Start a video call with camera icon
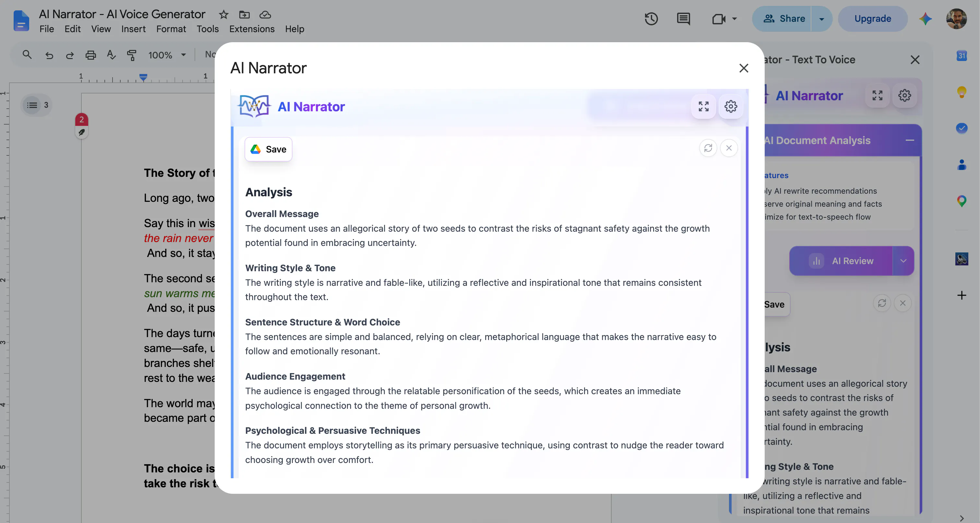The image size is (980, 523). [719, 18]
